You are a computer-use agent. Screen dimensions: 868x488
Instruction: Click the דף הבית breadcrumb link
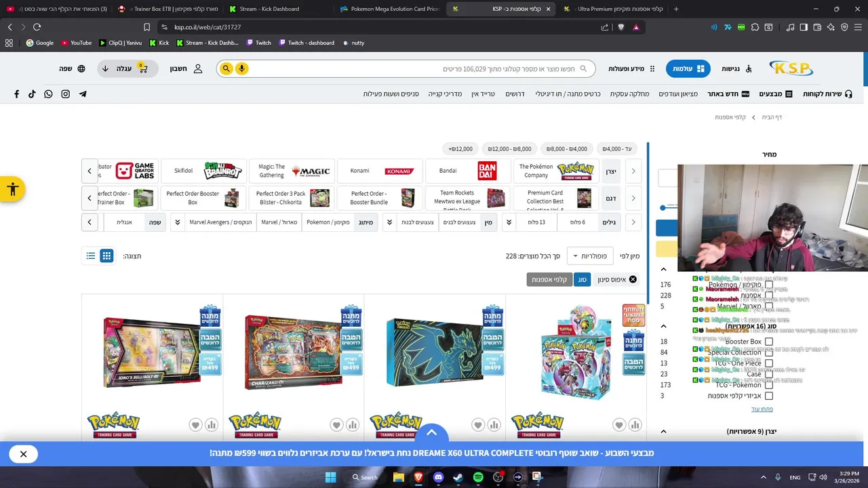(772, 117)
